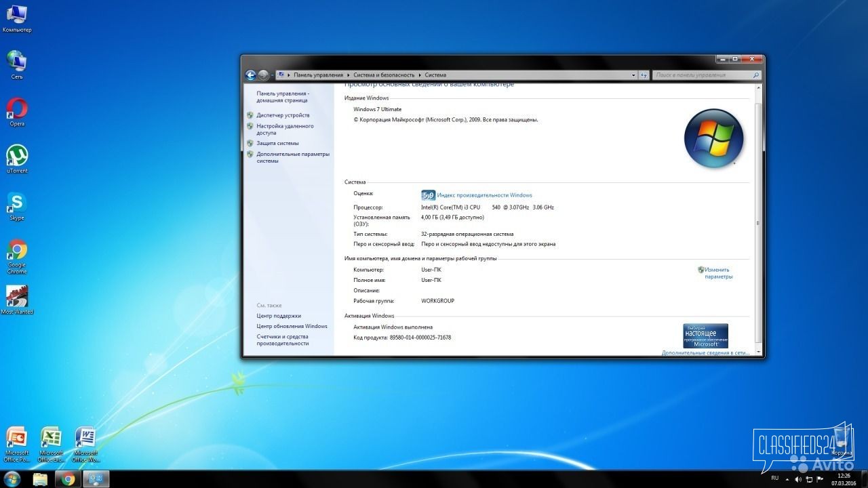Image resolution: width=868 pixels, height=488 pixels.
Task: Go to Система и безопасность breadcrumb
Action: pos(384,75)
